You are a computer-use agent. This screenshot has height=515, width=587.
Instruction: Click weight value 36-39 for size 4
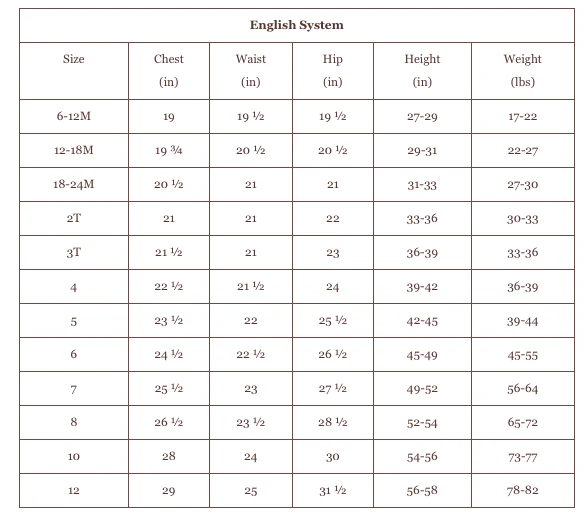pyautogui.click(x=523, y=287)
